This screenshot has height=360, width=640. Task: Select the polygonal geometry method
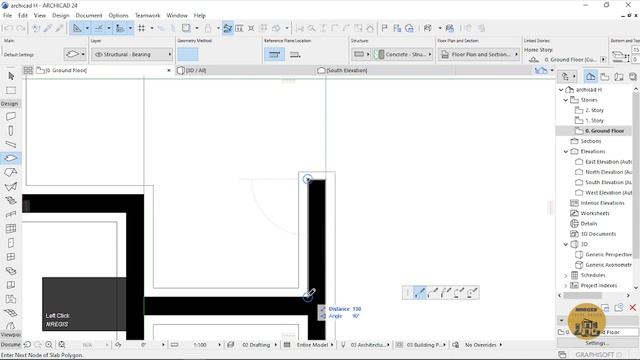(188, 54)
